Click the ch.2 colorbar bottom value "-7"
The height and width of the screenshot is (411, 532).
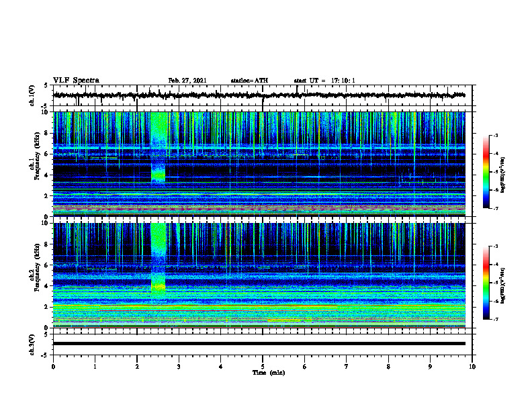496,319
